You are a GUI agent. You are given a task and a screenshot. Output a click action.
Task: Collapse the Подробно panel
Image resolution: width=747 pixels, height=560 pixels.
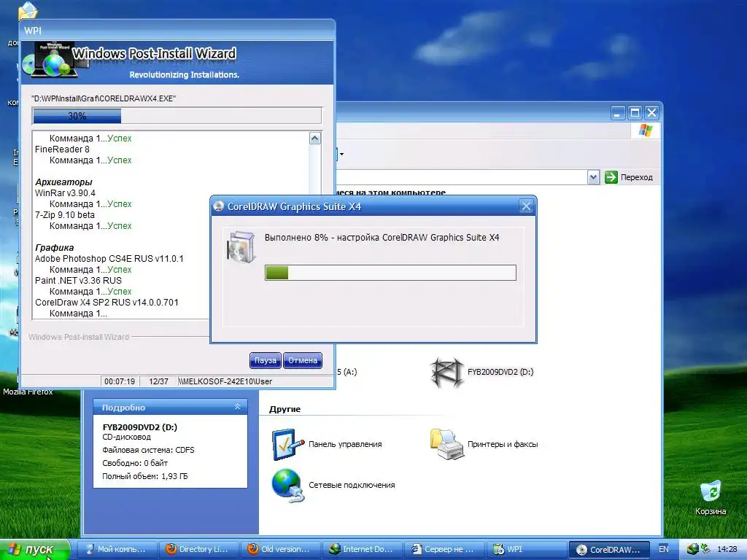(x=237, y=407)
